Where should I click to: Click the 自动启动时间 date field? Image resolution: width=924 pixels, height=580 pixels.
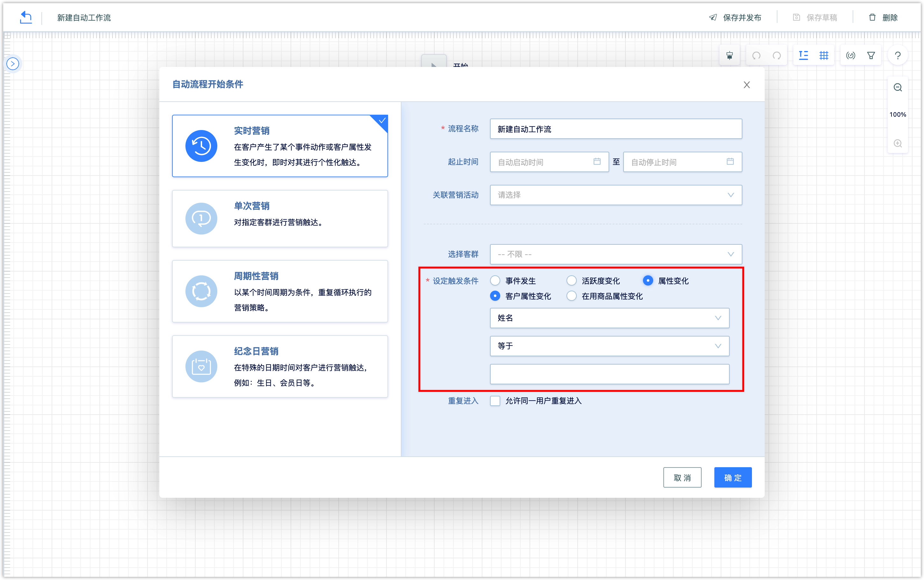[x=549, y=162]
